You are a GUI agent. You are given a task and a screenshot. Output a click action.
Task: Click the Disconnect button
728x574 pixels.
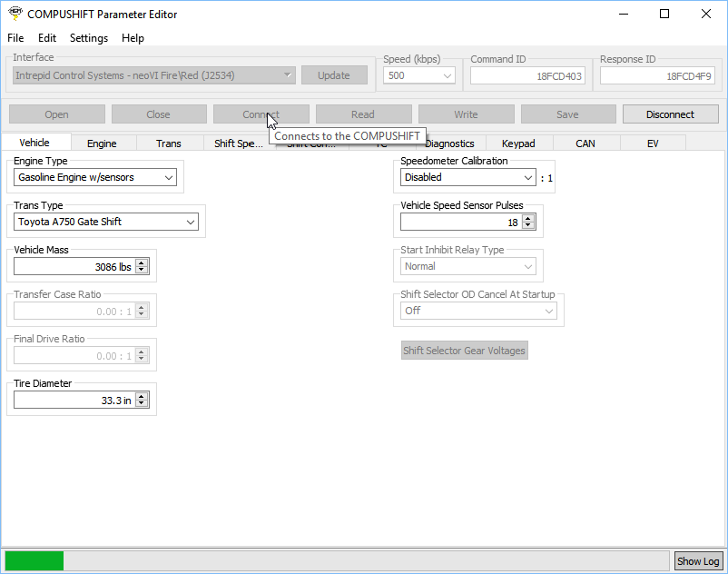click(670, 114)
